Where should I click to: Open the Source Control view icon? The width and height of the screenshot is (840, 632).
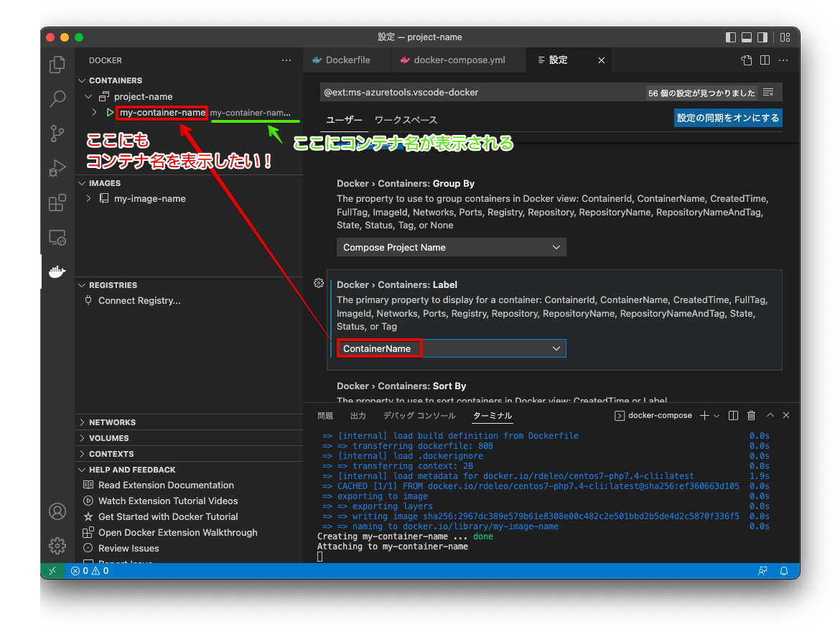point(57,134)
